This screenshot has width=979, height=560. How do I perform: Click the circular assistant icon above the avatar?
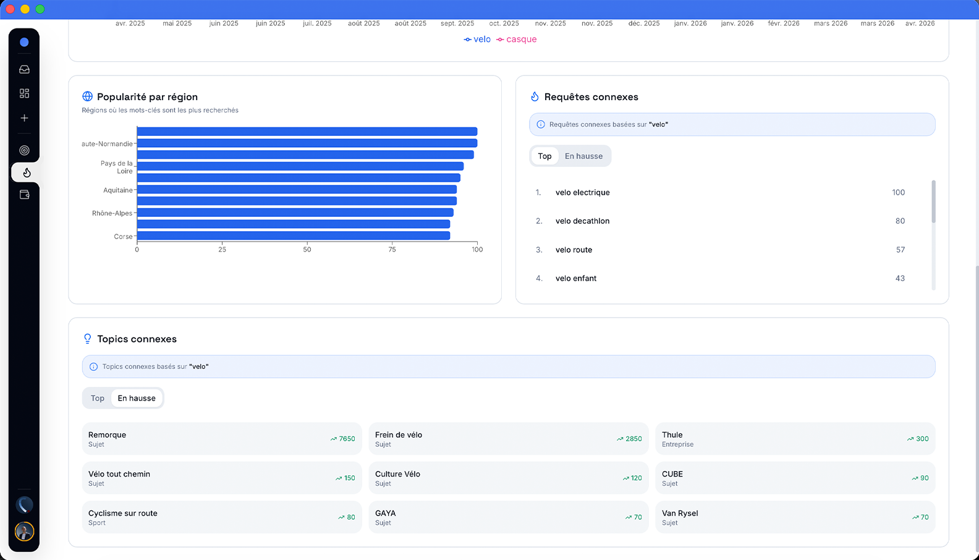pyautogui.click(x=24, y=505)
